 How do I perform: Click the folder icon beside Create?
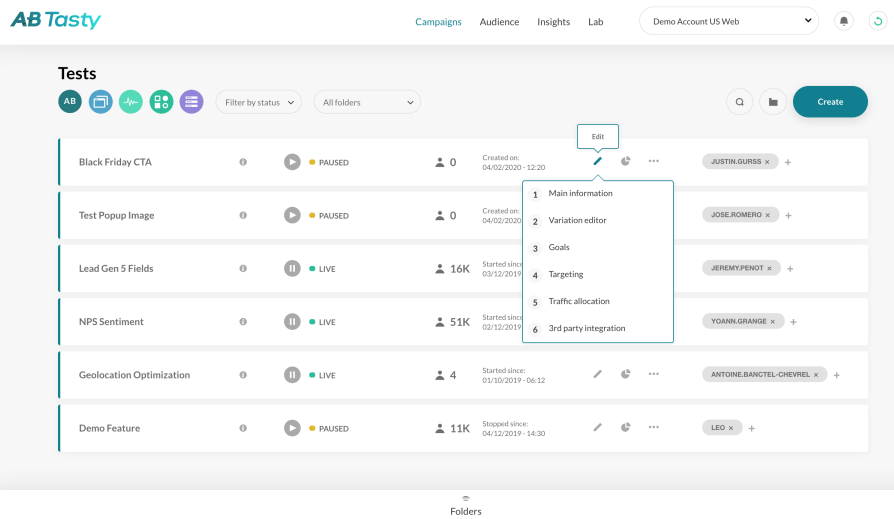(x=773, y=102)
